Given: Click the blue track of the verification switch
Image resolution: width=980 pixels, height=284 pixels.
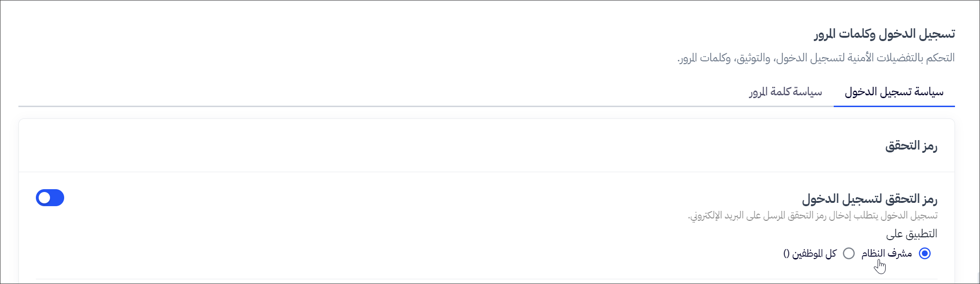Looking at the screenshot, I should [x=57, y=198].
